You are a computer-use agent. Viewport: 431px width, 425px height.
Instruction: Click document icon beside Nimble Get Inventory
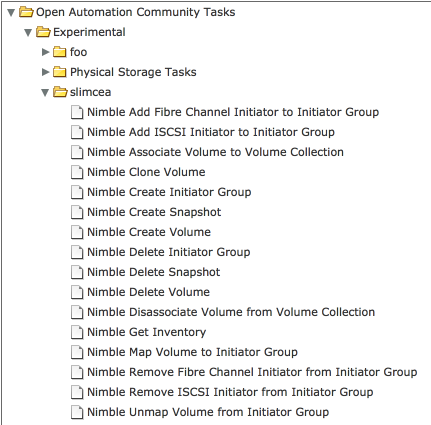click(x=77, y=332)
